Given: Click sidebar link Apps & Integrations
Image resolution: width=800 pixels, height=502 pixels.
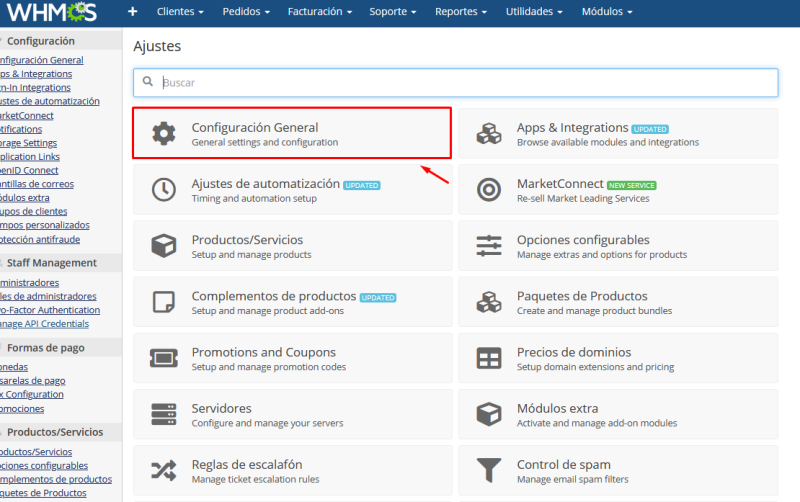Looking at the screenshot, I should [x=36, y=74].
